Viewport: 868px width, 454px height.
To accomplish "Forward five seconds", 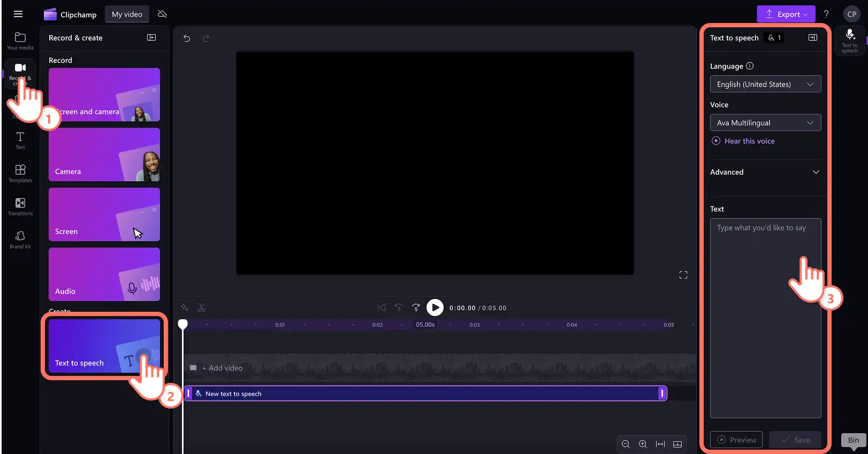I will [x=416, y=307].
